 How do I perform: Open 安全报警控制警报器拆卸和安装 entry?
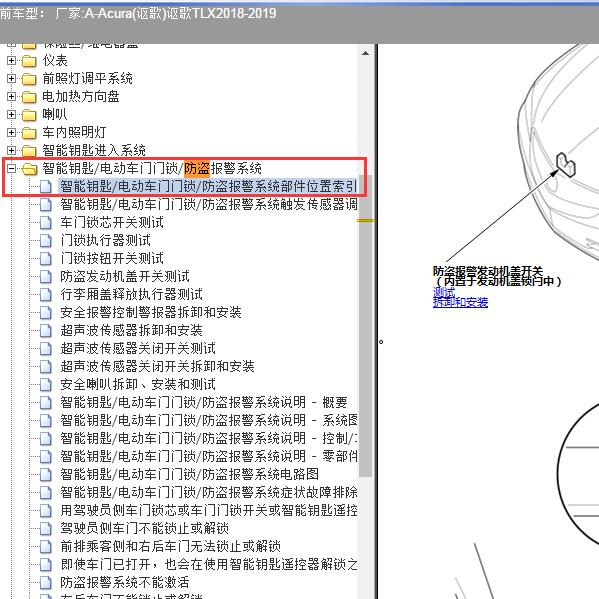pyautogui.click(x=151, y=312)
